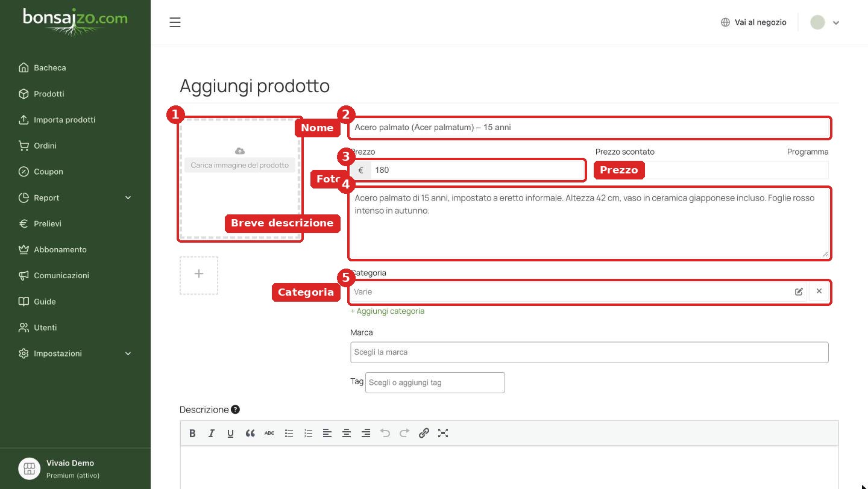Viewport: 868px width, 489px height.
Task: Open the user account dropdown
Action: click(825, 22)
